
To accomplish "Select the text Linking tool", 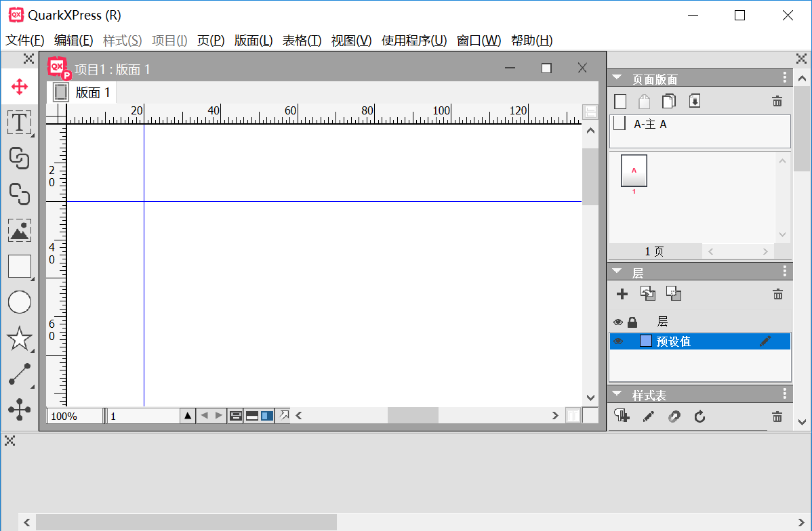I will coord(20,158).
